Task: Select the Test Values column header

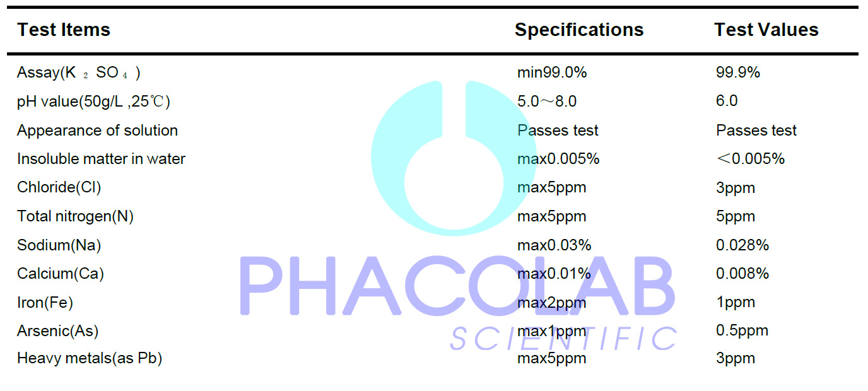Action: point(766,30)
